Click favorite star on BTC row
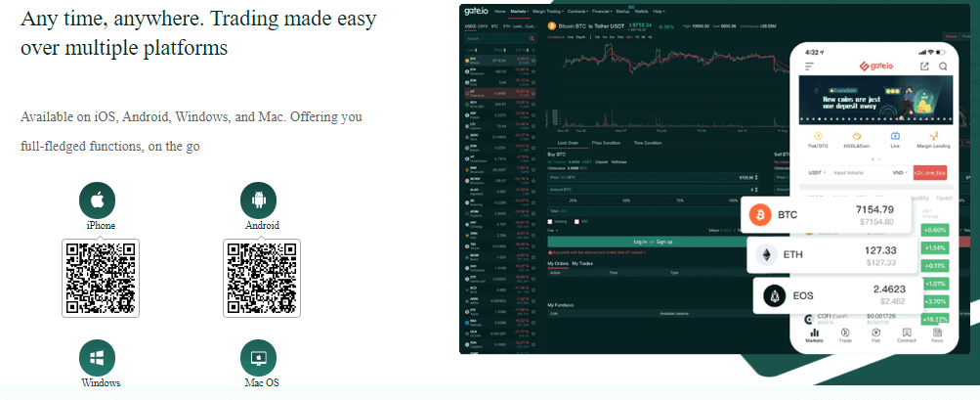This screenshot has height=400, width=980. point(533,61)
